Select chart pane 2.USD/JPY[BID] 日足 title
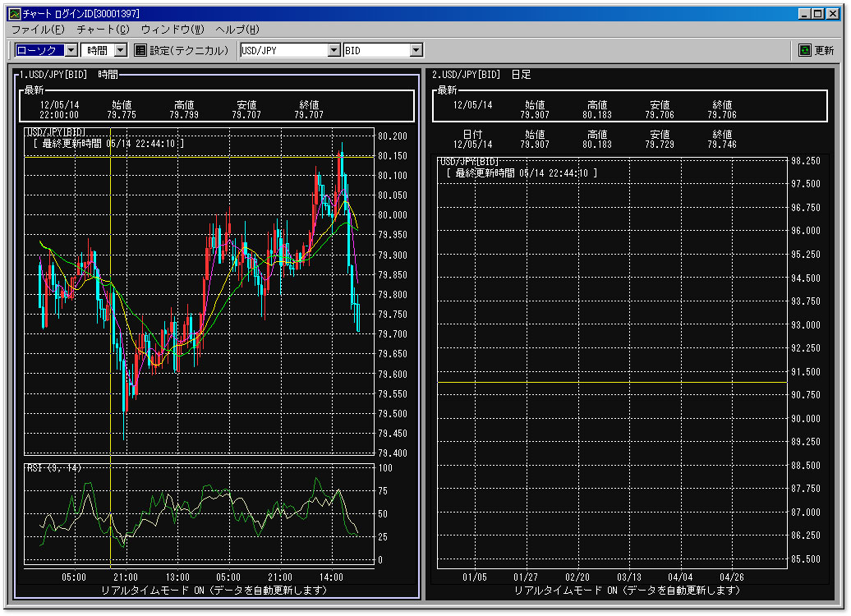This screenshot has width=851, height=616. 481,75
